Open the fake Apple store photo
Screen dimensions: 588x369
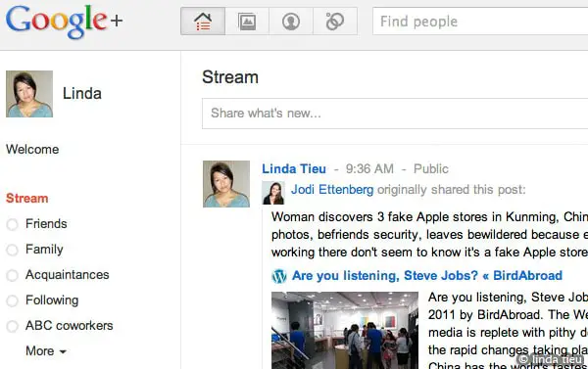tap(345, 331)
